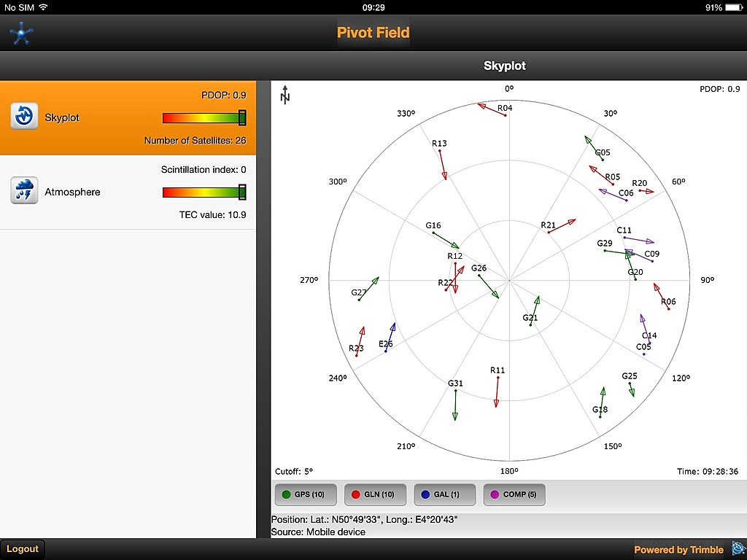This screenshot has width=747, height=560.
Task: Tap the Trimble star logo icon
Action: coord(21,33)
